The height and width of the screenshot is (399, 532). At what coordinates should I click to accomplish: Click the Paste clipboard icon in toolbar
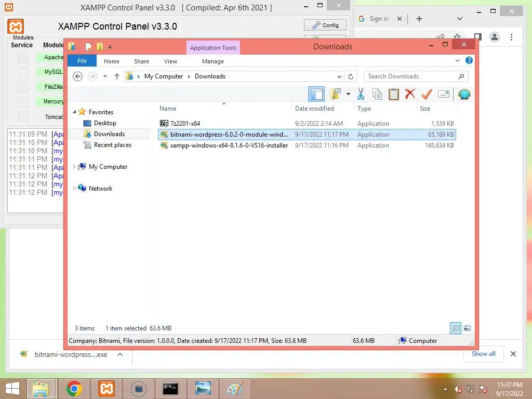[x=394, y=94]
